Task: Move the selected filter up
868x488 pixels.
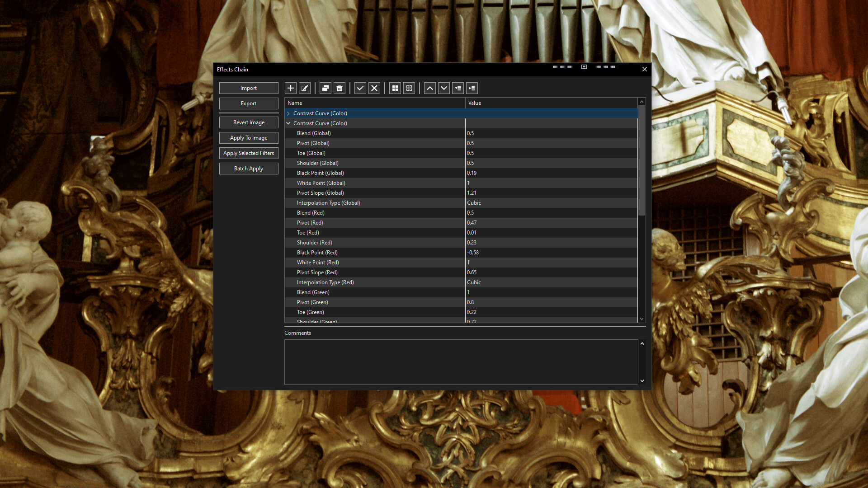Action: (x=430, y=88)
